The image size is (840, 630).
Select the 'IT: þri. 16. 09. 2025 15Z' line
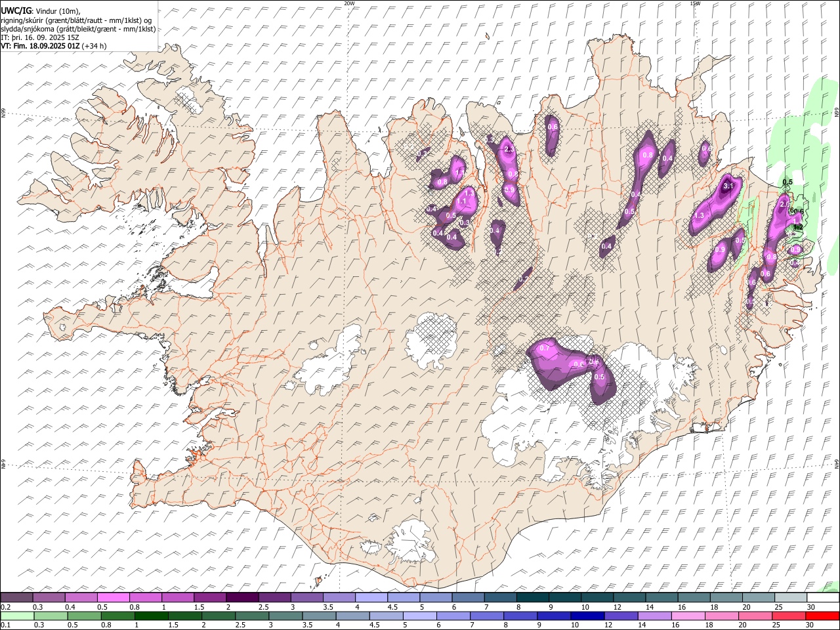pyautogui.click(x=39, y=37)
